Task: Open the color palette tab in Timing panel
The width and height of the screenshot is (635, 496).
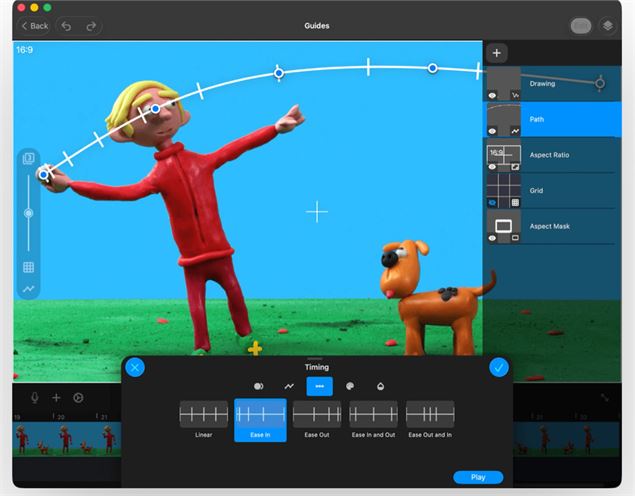Action: (x=350, y=386)
